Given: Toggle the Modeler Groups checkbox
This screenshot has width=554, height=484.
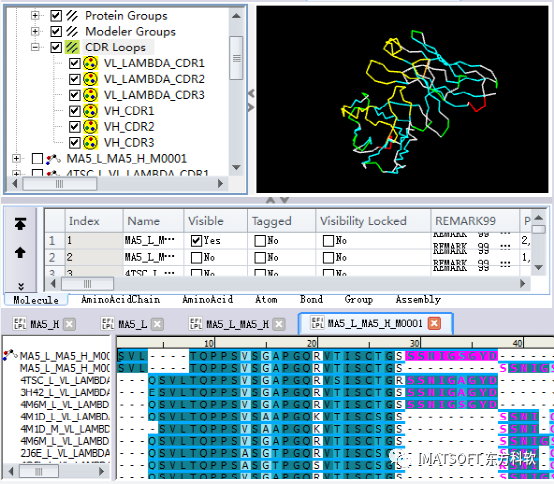Looking at the screenshot, I should pos(56,31).
